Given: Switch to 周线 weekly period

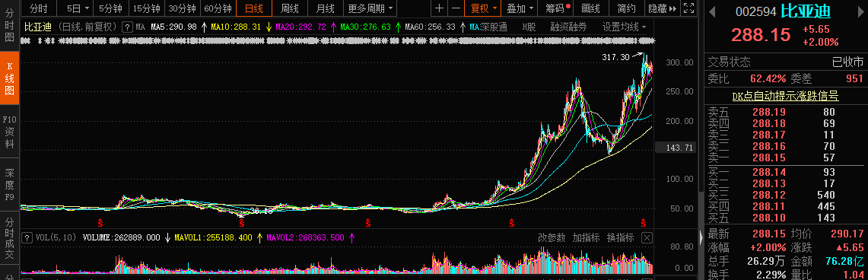Looking at the screenshot, I should pyautogui.click(x=290, y=8).
